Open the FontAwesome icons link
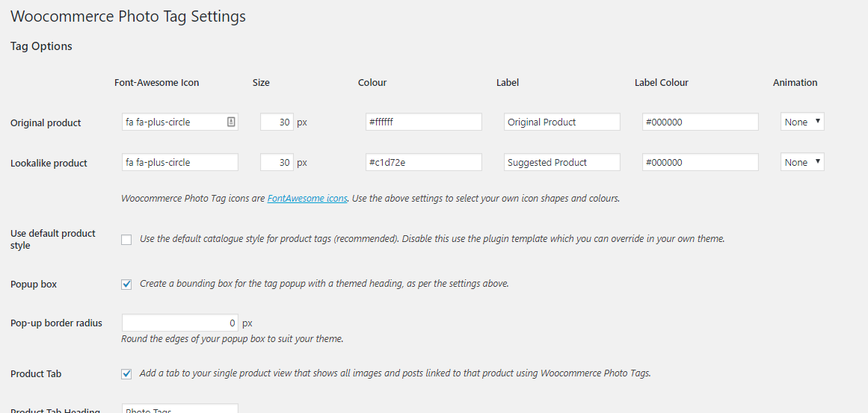The image size is (868, 413). point(307,198)
